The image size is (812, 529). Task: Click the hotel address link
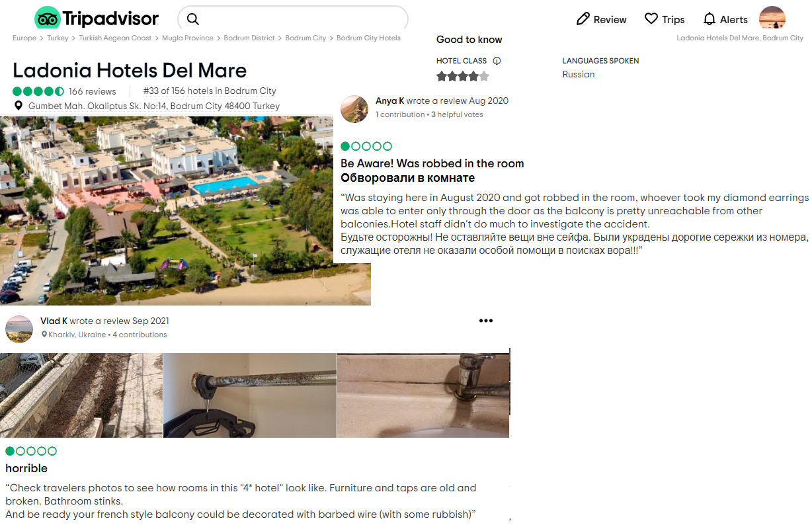pos(154,106)
